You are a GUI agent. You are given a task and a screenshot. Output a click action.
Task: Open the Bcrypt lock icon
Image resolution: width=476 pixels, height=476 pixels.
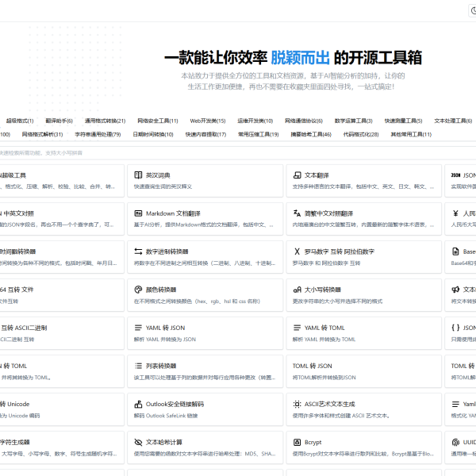pos(297,442)
